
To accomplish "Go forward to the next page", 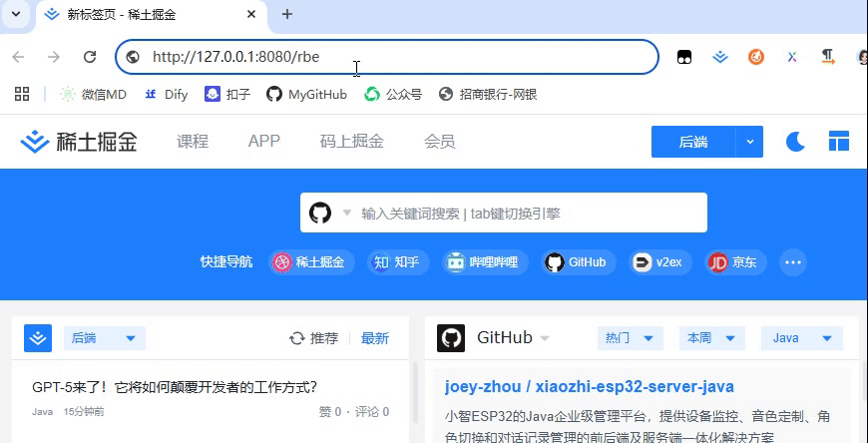I will click(x=54, y=57).
